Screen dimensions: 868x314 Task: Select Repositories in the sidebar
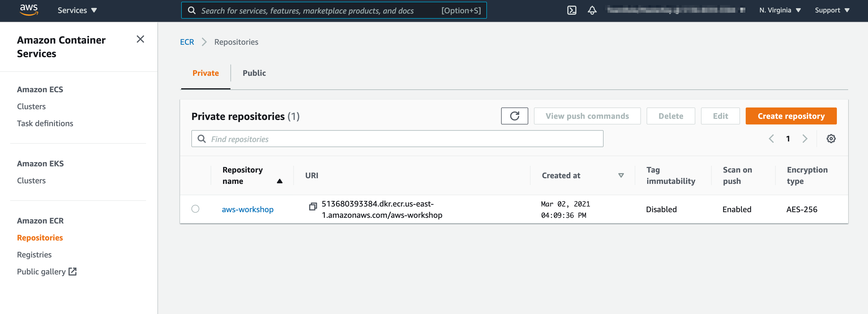pyautogui.click(x=40, y=238)
